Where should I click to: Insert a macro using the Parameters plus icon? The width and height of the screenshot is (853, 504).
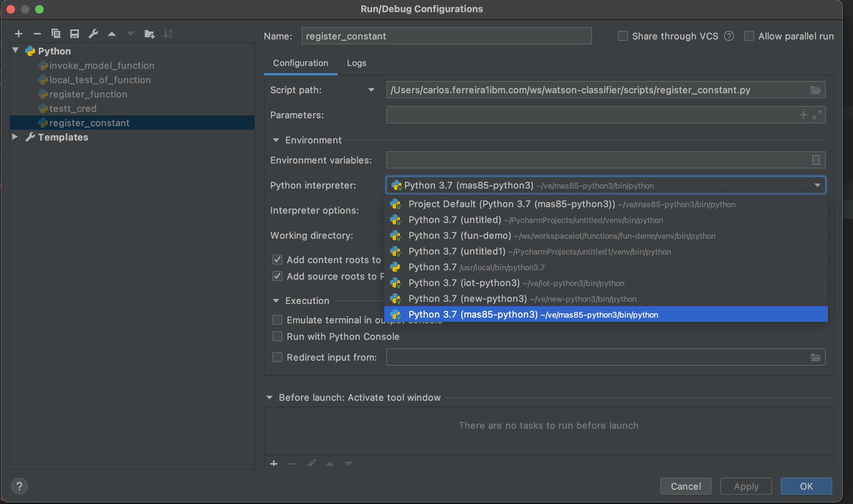[x=803, y=115]
